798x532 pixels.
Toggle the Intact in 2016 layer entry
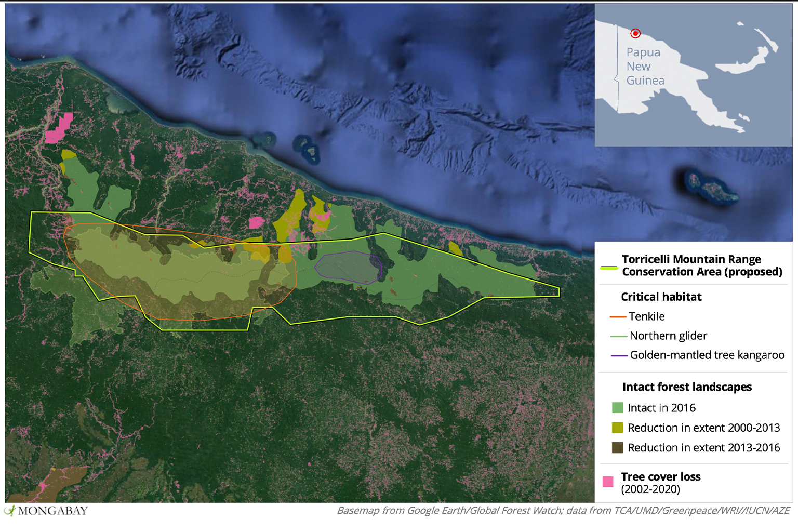tap(662, 408)
